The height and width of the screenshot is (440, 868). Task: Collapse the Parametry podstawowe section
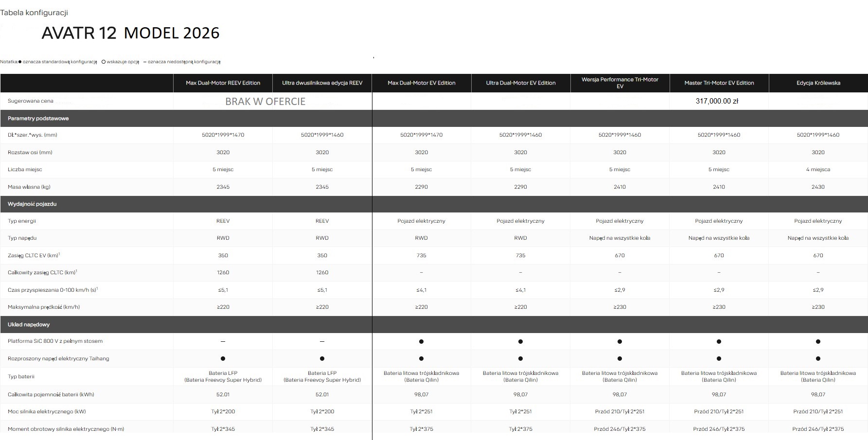(x=38, y=119)
